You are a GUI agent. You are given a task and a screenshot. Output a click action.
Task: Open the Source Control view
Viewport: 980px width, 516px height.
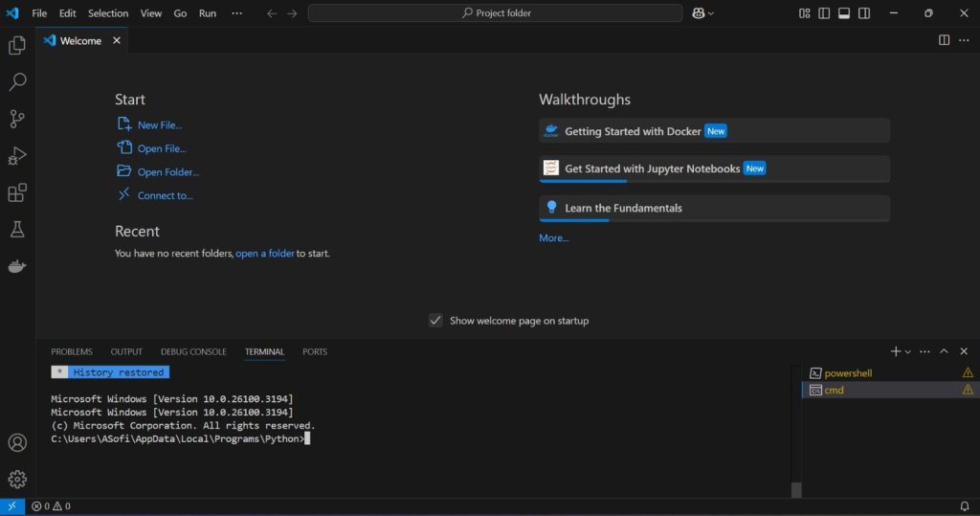[16, 119]
